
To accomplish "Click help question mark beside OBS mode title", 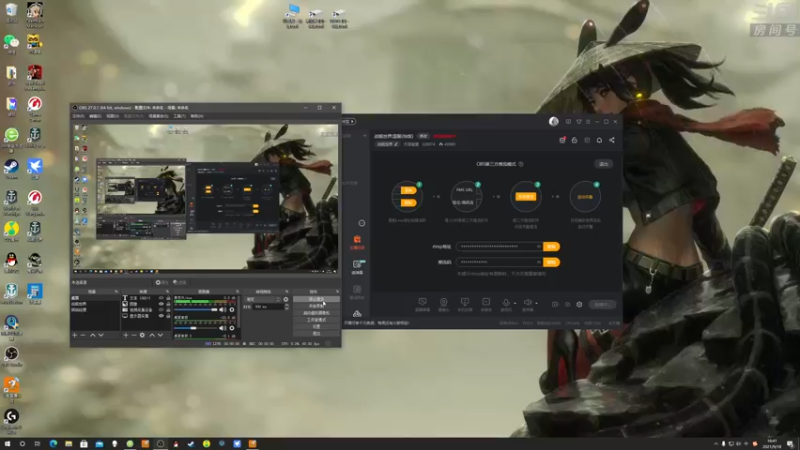I will point(521,164).
